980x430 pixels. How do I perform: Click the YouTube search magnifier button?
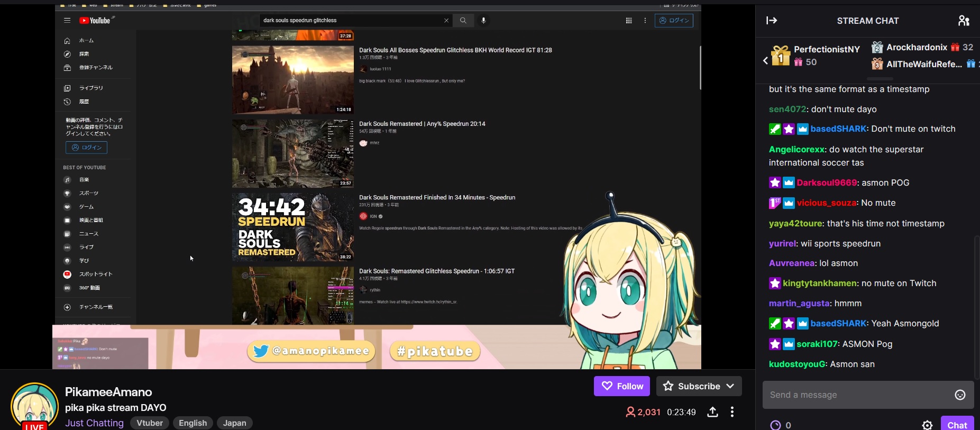tap(463, 21)
